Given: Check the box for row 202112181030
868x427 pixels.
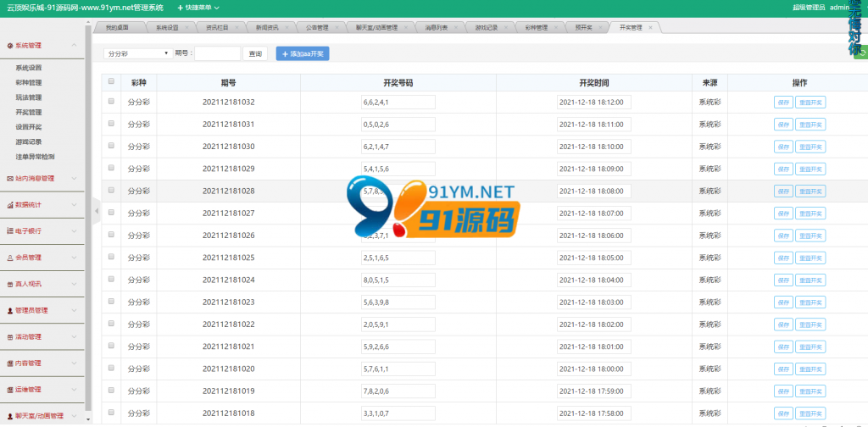Looking at the screenshot, I should (x=111, y=146).
